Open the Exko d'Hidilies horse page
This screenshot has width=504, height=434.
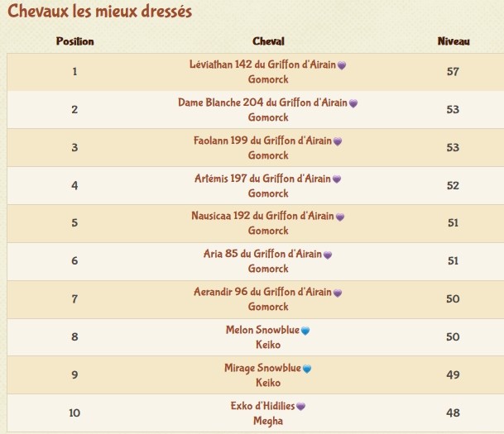(262, 406)
